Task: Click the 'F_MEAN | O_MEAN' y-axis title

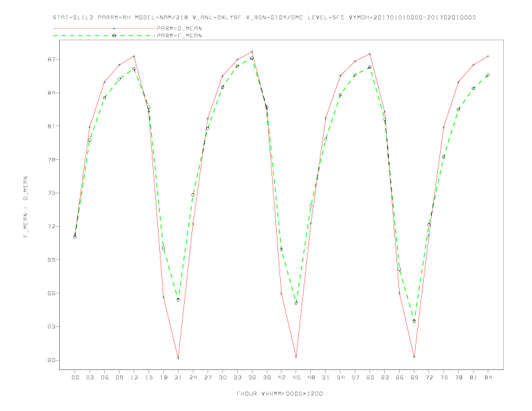Action: coord(26,207)
